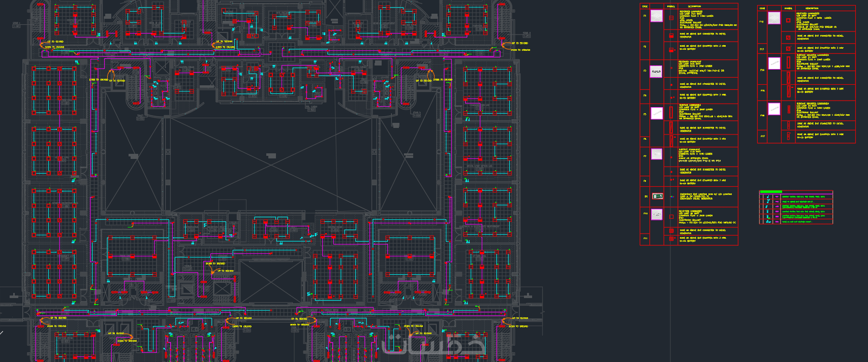The image size is (868, 362).
Task: Select the F9 exit sign legend symbol
Action: pos(672,196)
